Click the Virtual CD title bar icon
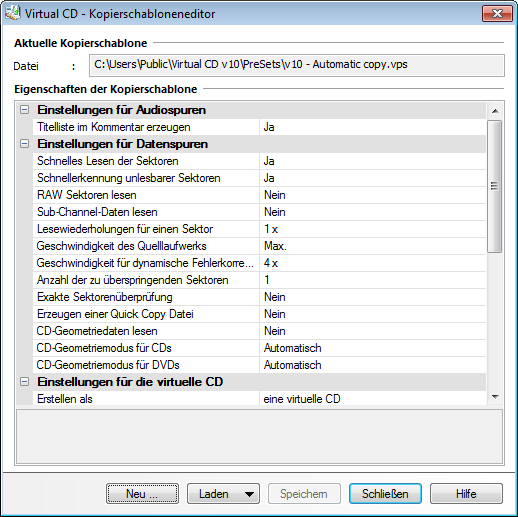 [12, 13]
